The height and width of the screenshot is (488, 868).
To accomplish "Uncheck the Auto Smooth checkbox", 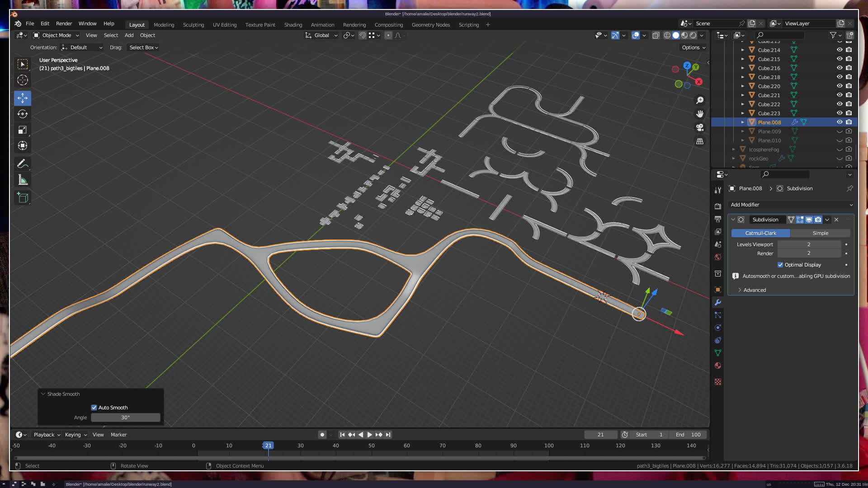I will 94,408.
